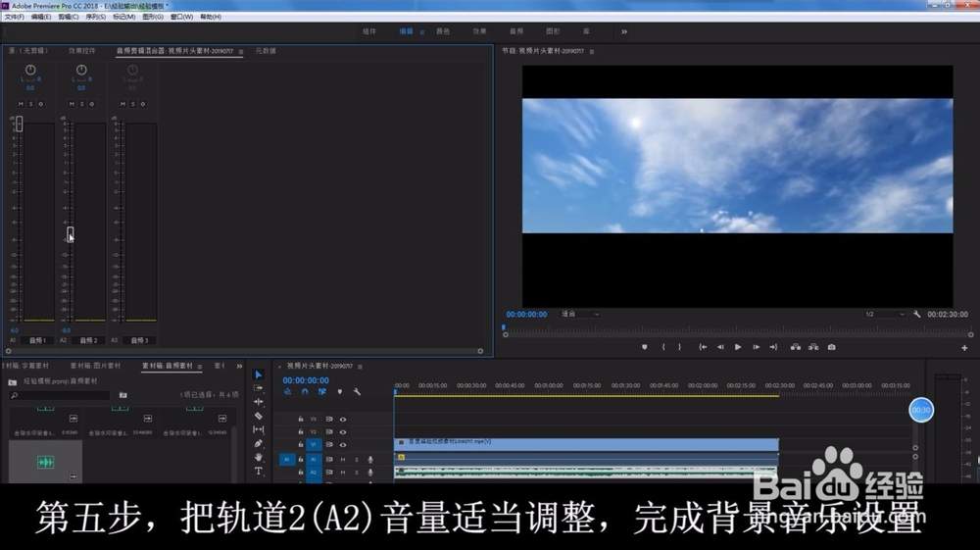Export frame with camera icon
This screenshot has width=980, height=550.
click(831, 347)
